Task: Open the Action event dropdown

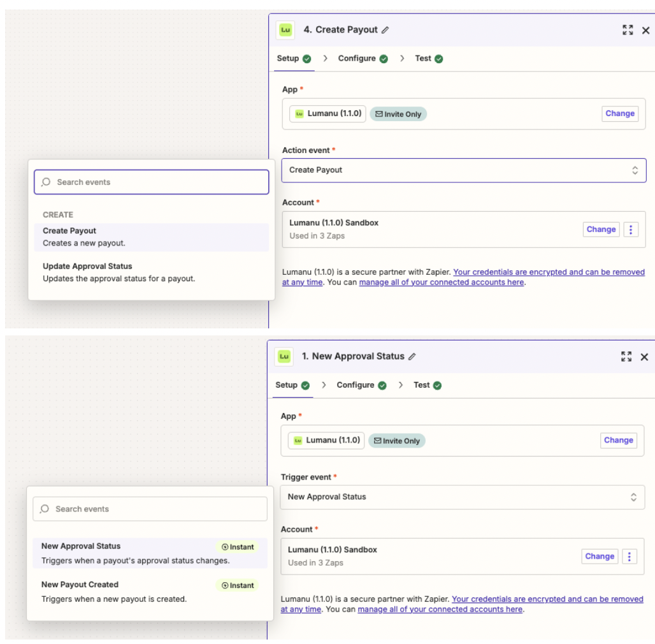Action: [x=463, y=170]
